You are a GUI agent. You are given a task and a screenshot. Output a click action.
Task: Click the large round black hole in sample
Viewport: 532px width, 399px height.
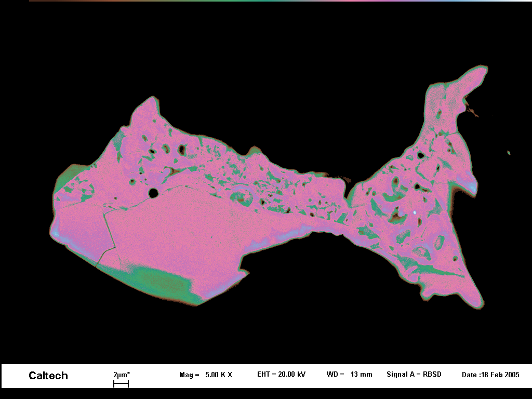(153, 193)
